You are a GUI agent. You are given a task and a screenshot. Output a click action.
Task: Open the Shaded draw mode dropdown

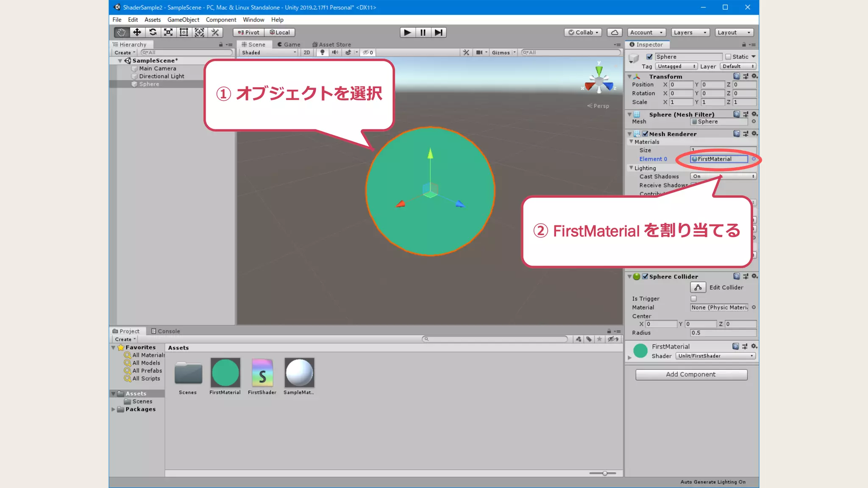pyautogui.click(x=269, y=53)
